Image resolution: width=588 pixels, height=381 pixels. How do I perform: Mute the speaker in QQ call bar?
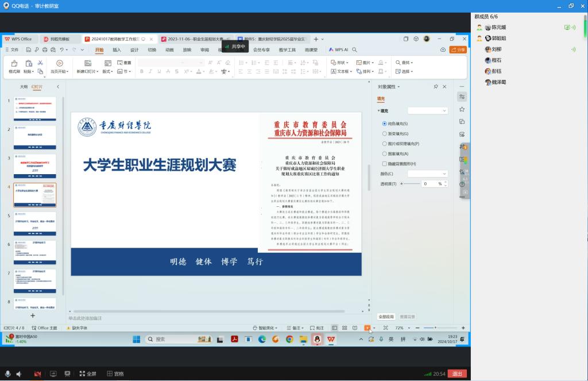point(19,374)
